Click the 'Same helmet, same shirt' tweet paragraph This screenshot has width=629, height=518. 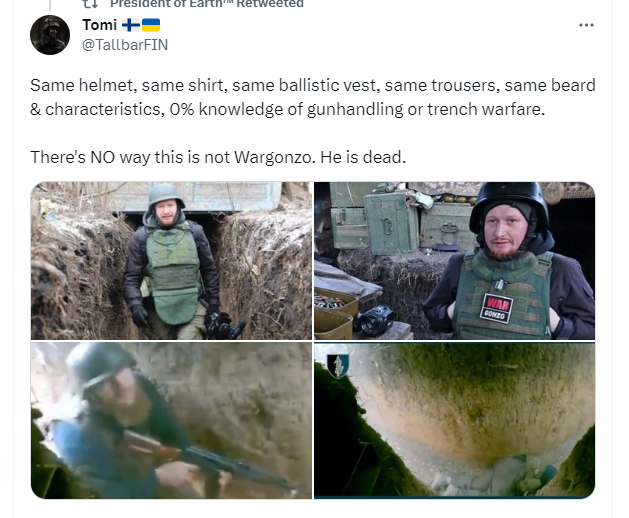(312, 97)
